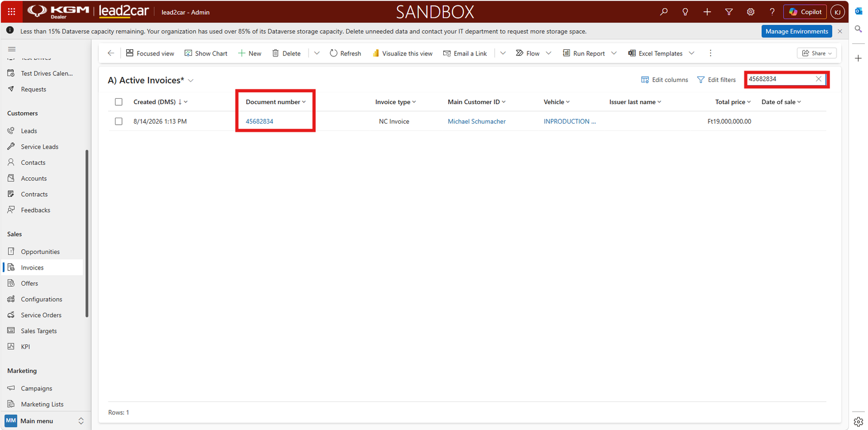Navigate to Opportunities in the sidebar
This screenshot has width=868, height=430.
40,252
